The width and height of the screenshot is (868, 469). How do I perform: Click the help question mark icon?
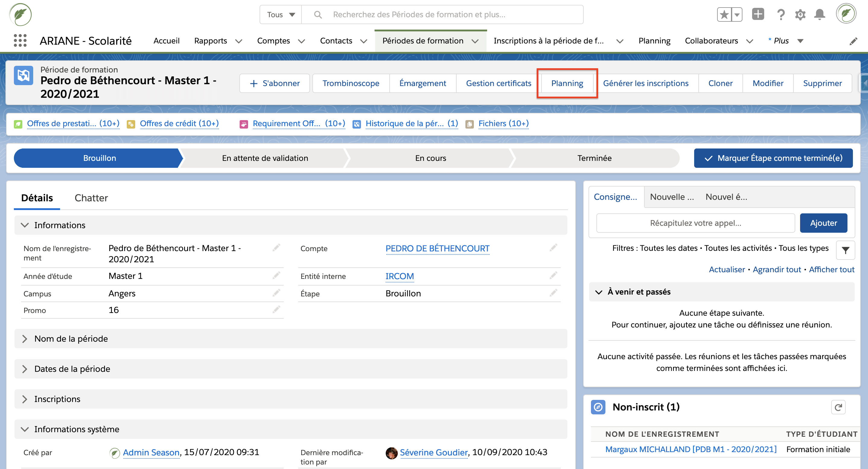click(780, 15)
